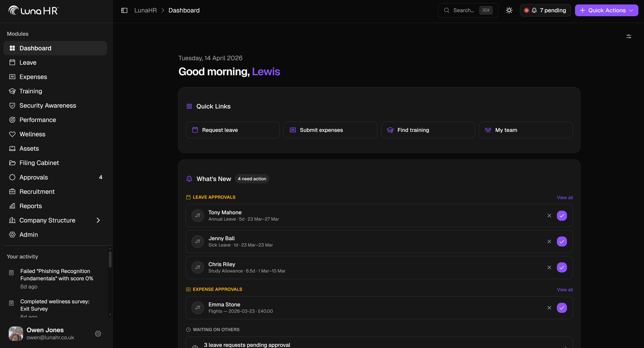Switch theme with the sun icon
644x348 pixels.
(x=509, y=10)
